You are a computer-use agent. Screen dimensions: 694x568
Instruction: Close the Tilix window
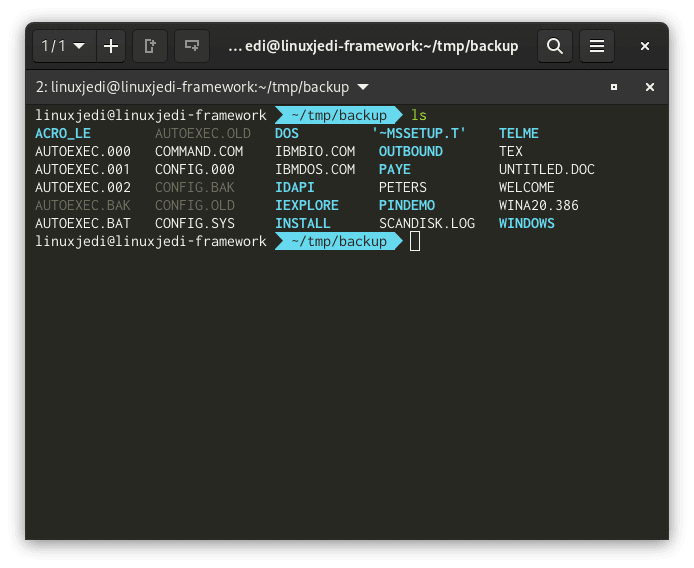click(x=645, y=46)
